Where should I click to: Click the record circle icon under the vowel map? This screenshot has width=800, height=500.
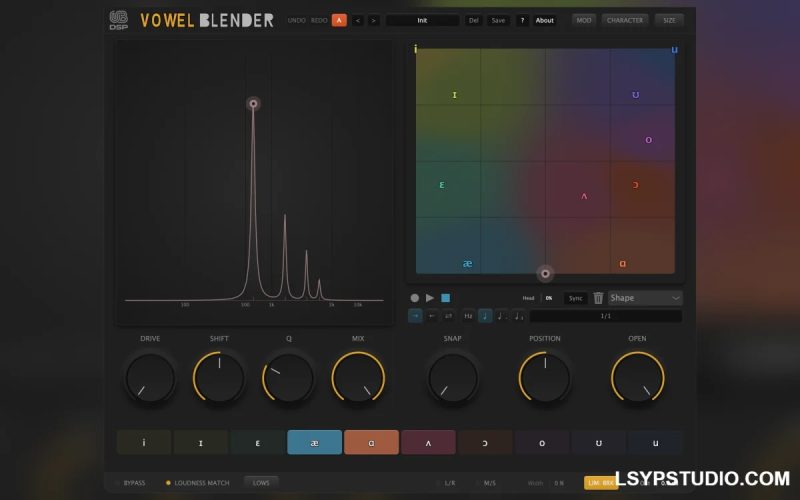(x=415, y=298)
